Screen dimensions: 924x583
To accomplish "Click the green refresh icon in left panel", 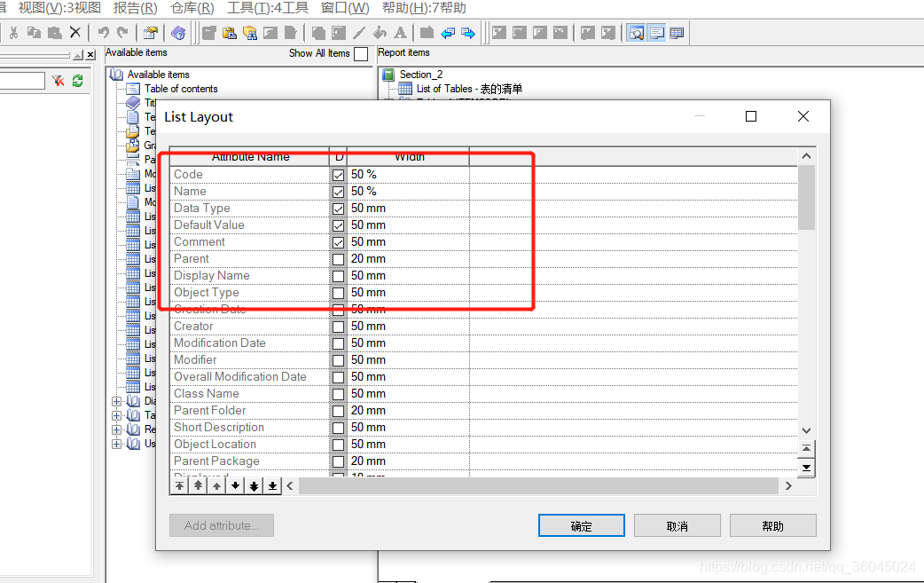I will click(77, 81).
